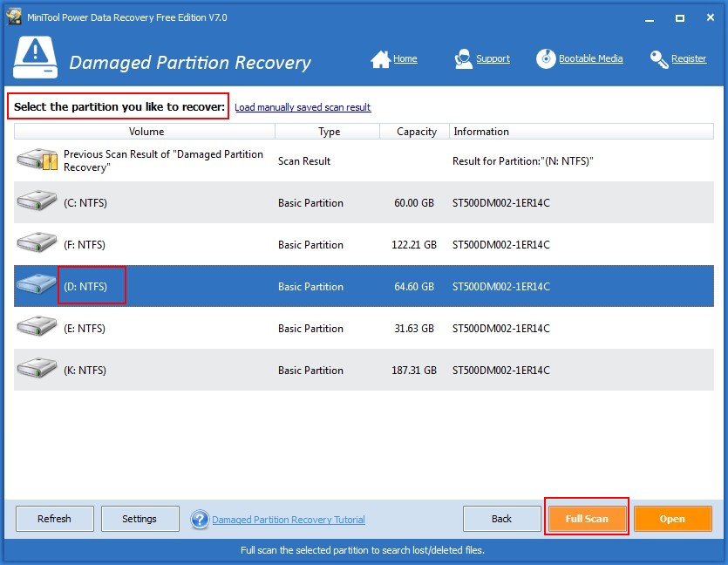Click the Volume column header
The height and width of the screenshot is (565, 728).
point(146,132)
